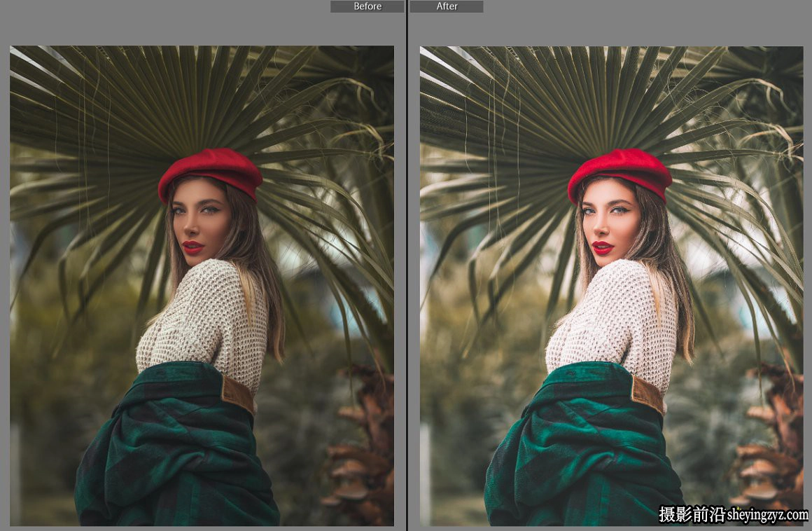Select the Before photo preview

coord(202,285)
